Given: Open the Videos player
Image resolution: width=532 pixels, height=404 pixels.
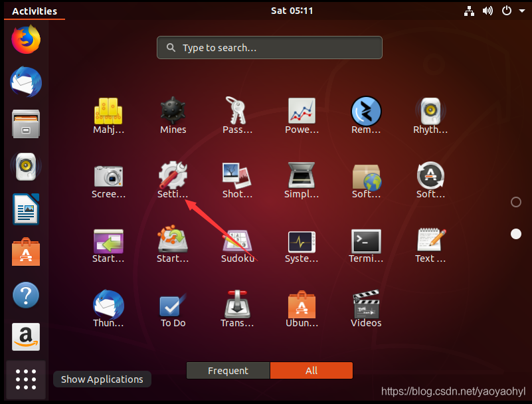Looking at the screenshot, I should 366,309.
